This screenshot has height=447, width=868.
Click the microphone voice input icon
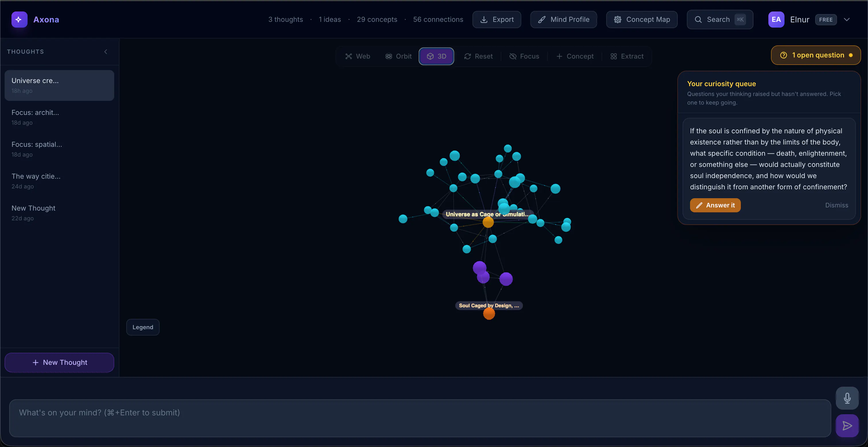click(847, 398)
